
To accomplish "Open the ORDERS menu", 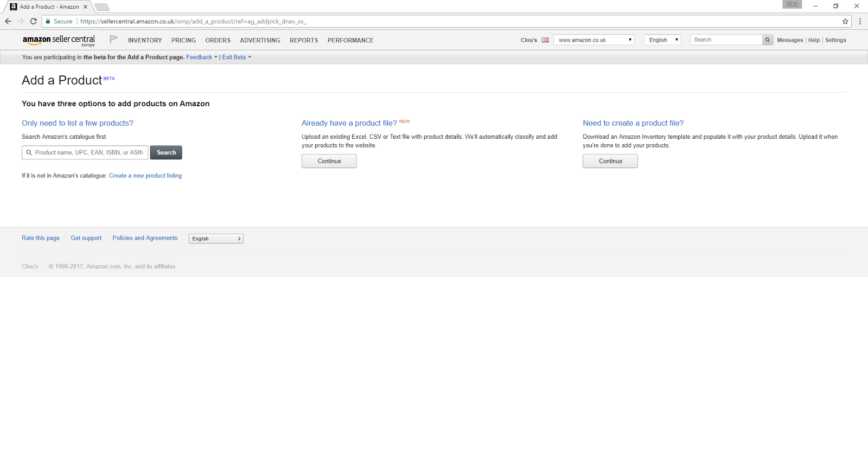I will pyautogui.click(x=218, y=40).
